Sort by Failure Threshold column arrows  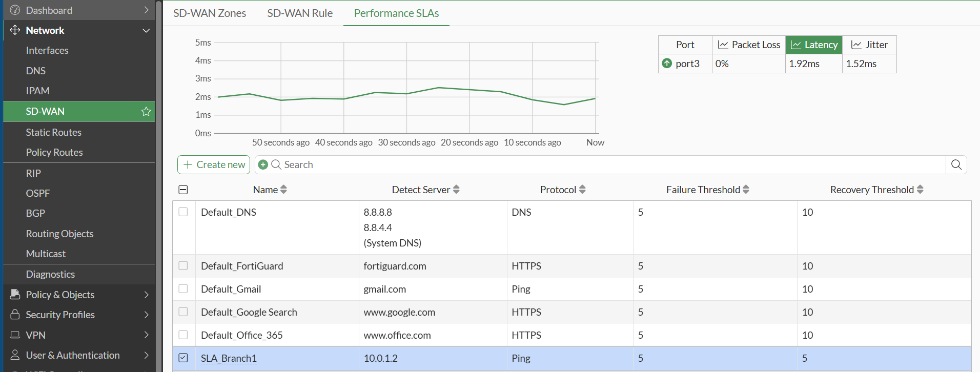(x=746, y=190)
